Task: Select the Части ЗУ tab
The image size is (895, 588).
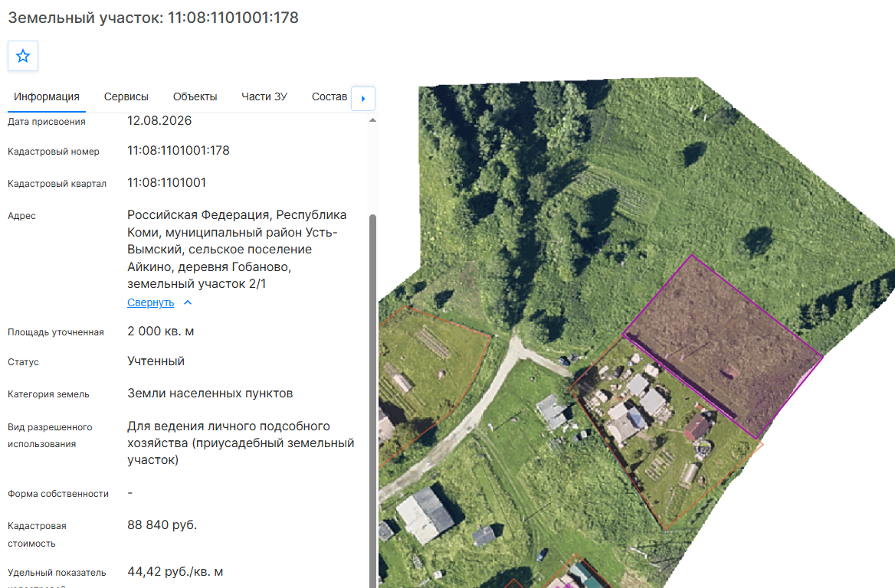Action: [264, 97]
